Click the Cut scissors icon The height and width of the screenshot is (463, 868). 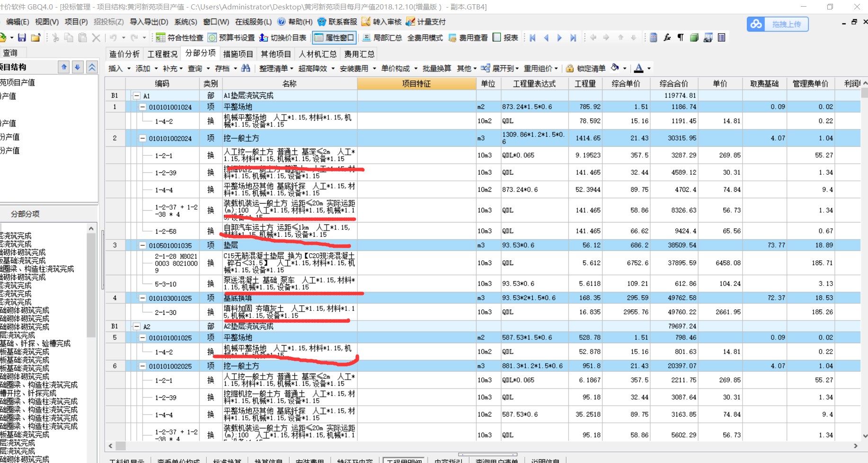(x=55, y=38)
